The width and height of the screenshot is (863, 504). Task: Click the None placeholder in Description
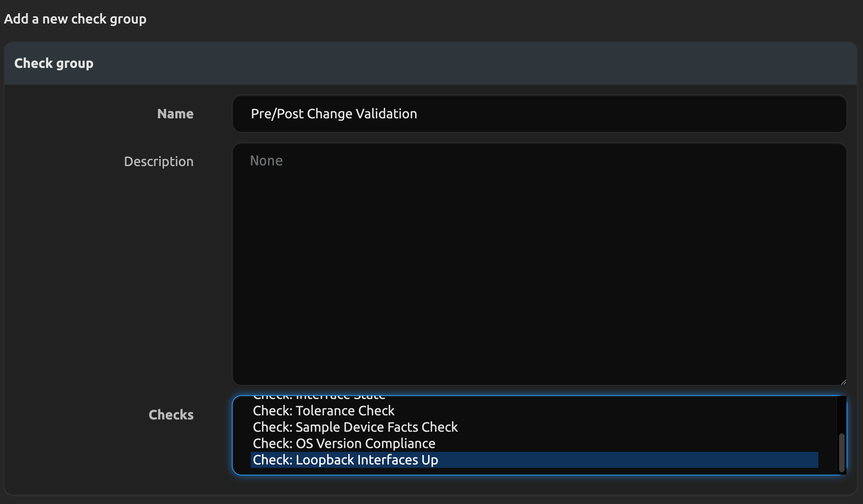click(x=266, y=161)
